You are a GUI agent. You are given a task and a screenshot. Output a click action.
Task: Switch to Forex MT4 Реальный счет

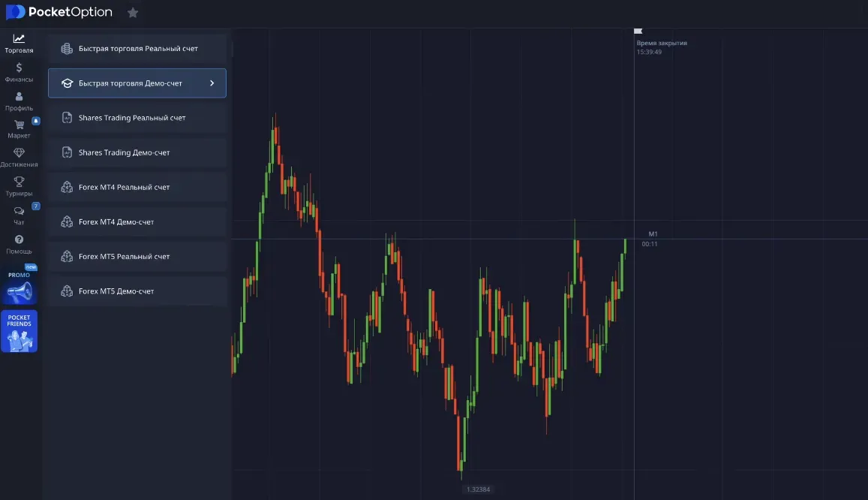pos(137,187)
